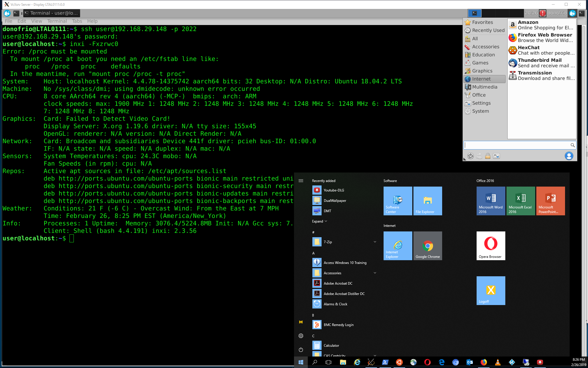Screen dimensions: 588x368
Task: Click the 'Terminal - user@lo...' panel window button
Action: (51, 13)
